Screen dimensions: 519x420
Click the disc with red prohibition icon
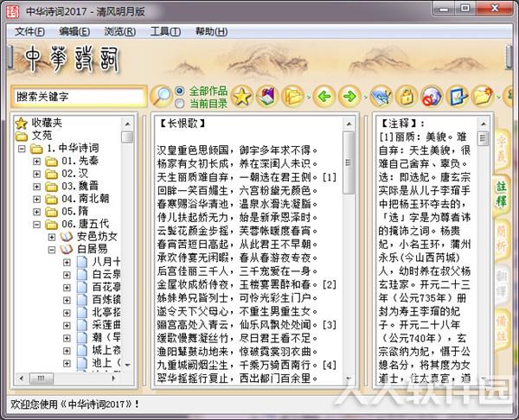pyautogui.click(x=432, y=96)
